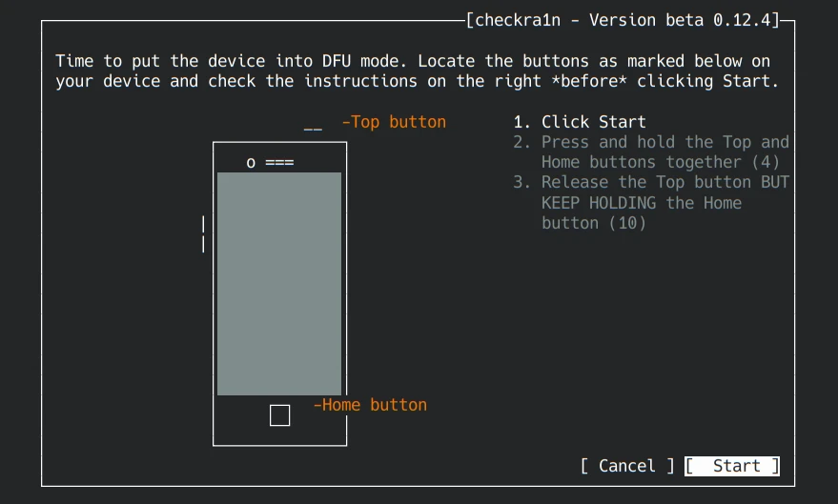Screen dimensions: 838x504
Task: Click the '1. Click Start' instruction
Action: click(x=580, y=122)
